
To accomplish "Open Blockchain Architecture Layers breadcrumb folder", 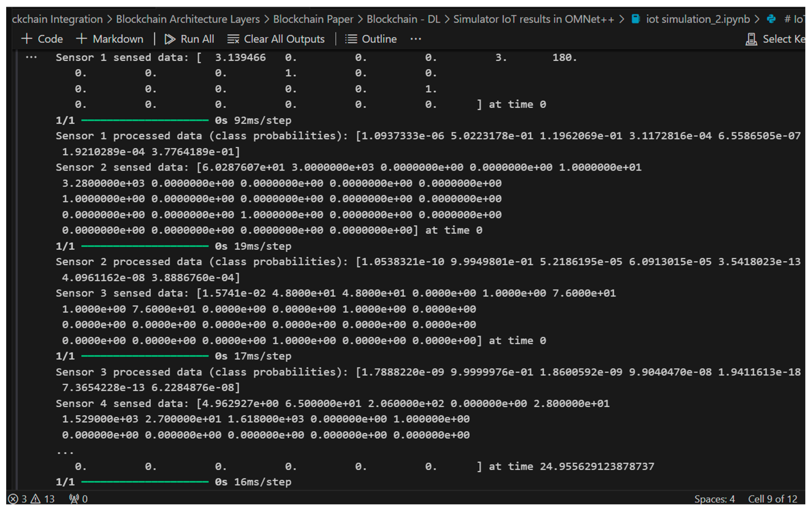I will pyautogui.click(x=187, y=19).
